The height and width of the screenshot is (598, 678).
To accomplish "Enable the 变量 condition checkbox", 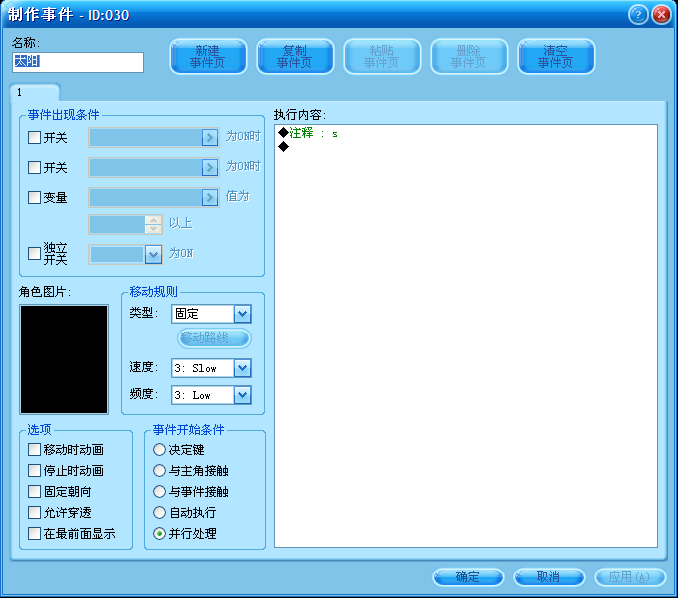I will tap(34, 198).
